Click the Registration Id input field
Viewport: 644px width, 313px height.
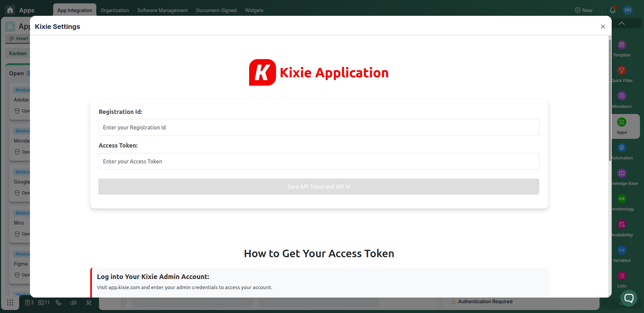318,127
